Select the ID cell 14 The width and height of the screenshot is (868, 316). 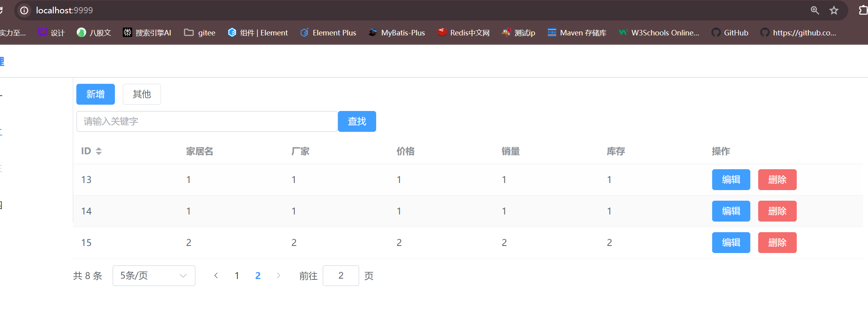point(86,211)
